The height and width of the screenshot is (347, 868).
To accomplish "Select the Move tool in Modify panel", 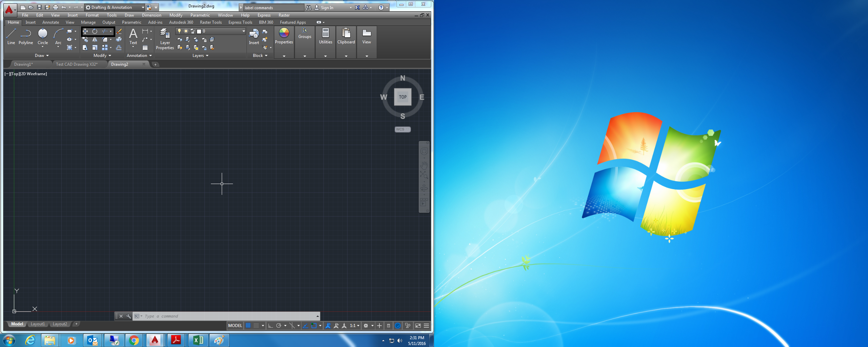I will (85, 31).
